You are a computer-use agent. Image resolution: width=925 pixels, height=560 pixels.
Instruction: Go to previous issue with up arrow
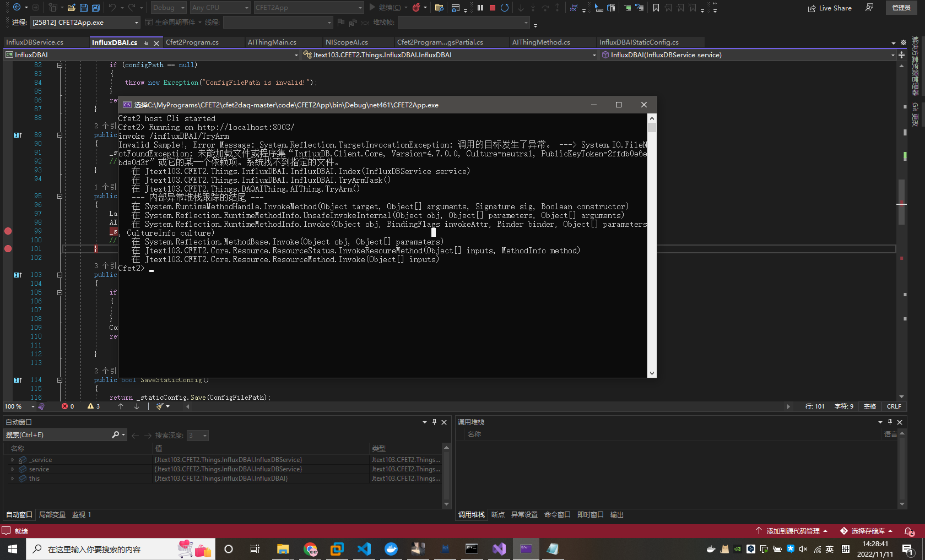pyautogui.click(x=121, y=406)
